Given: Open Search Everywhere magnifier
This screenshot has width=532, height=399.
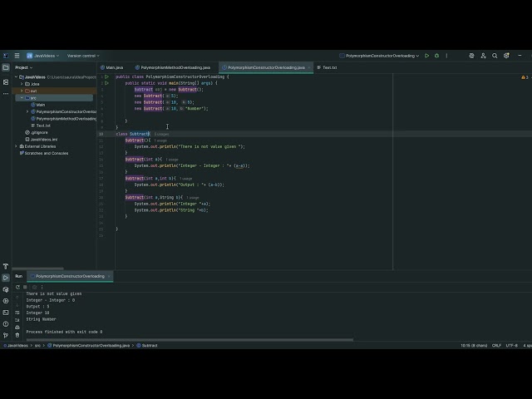Looking at the screenshot, I should [x=495, y=56].
